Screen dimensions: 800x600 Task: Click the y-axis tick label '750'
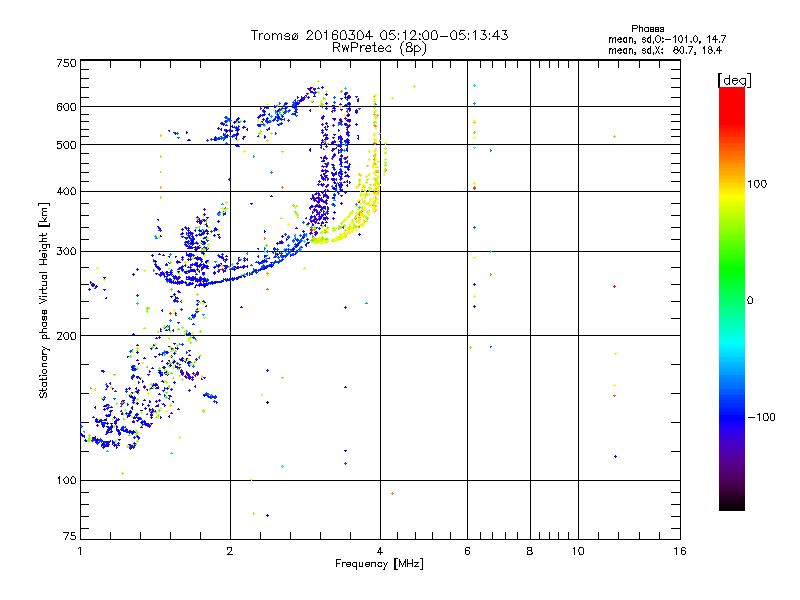click(x=67, y=63)
